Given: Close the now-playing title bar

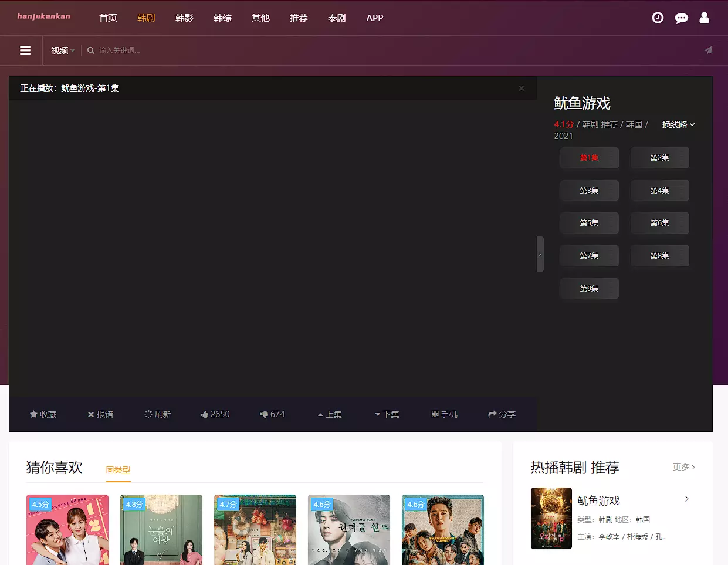Looking at the screenshot, I should point(521,89).
